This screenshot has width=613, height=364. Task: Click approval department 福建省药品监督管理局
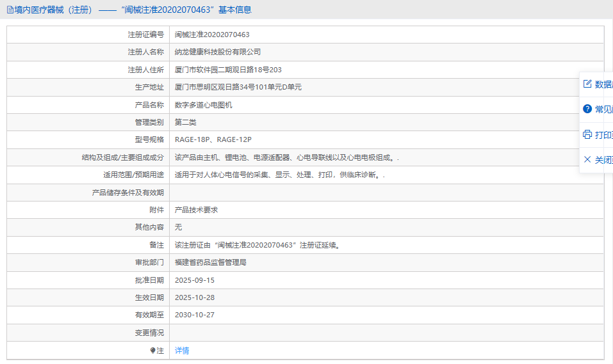click(x=210, y=262)
